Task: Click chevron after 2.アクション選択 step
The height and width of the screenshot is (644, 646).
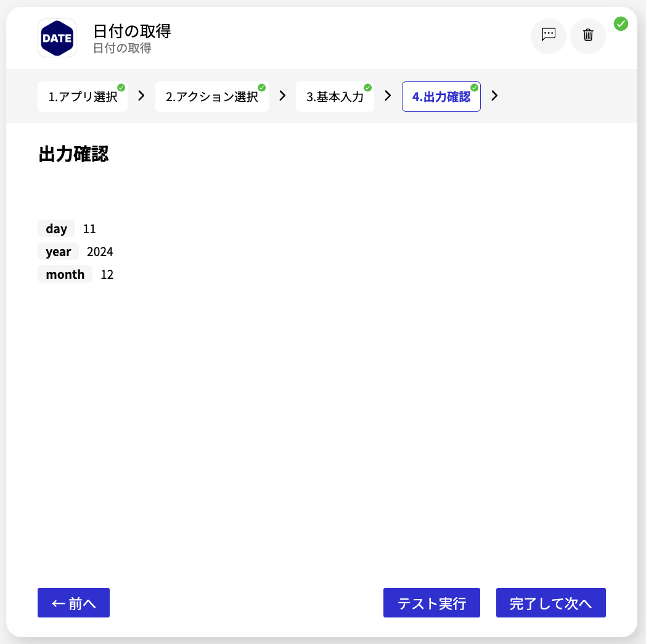Action: [282, 96]
